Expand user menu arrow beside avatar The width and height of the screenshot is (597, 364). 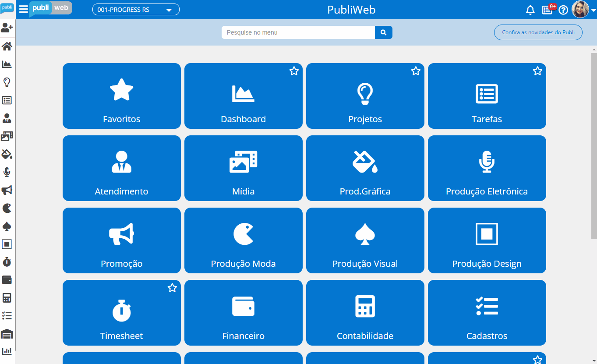pos(593,11)
